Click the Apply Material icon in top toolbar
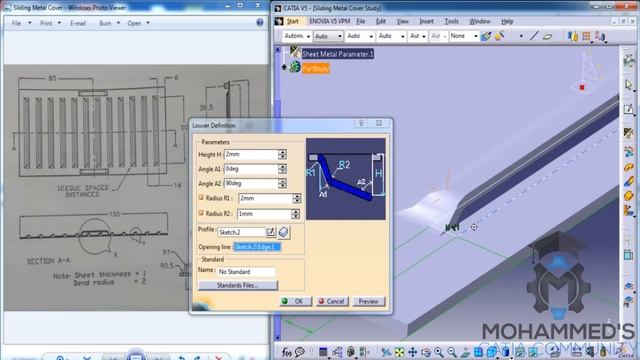Viewport: 640px width, 360px height. pos(499,36)
